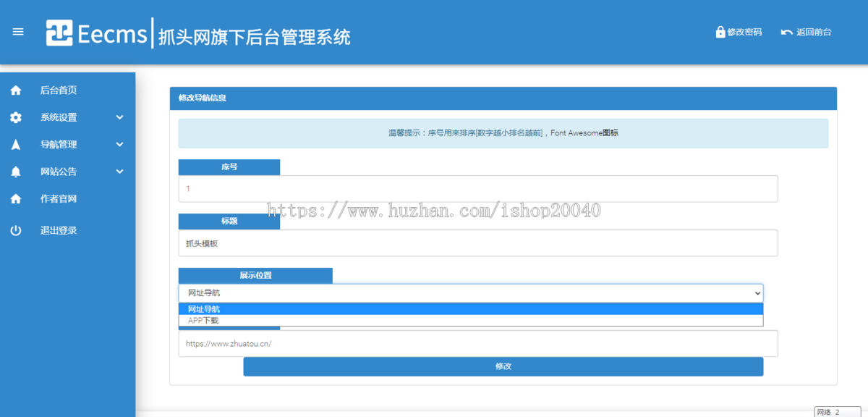
Task: Click the home icon beside 作者官网
Action: (x=16, y=198)
